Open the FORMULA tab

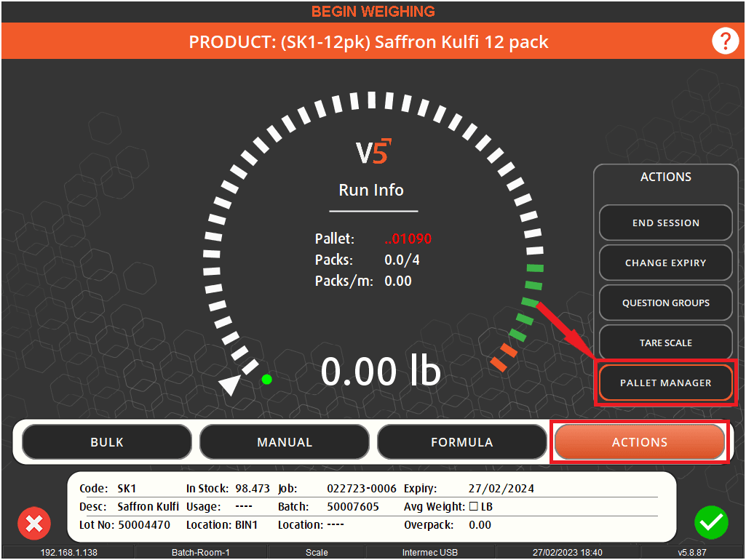[461, 441]
